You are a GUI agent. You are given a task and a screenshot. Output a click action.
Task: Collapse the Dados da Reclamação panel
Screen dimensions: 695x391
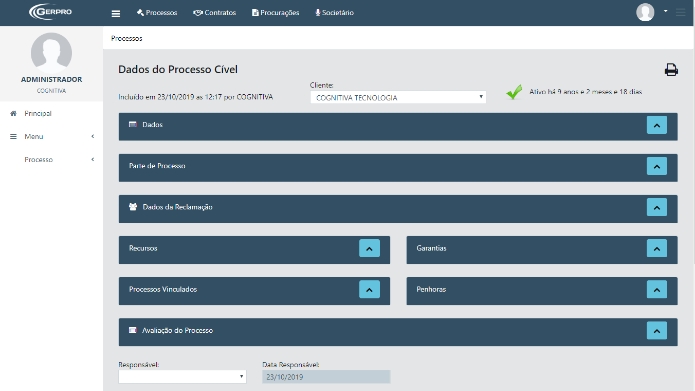coord(657,207)
